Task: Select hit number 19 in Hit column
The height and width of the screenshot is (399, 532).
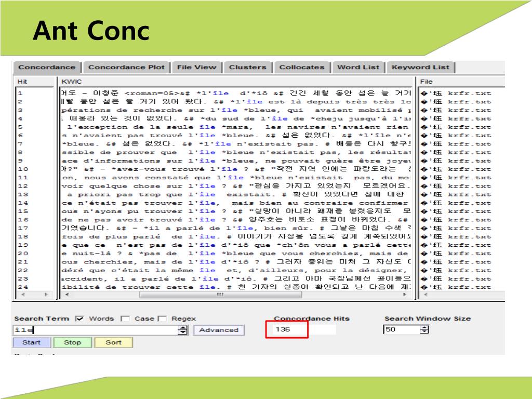Action: click(x=23, y=245)
